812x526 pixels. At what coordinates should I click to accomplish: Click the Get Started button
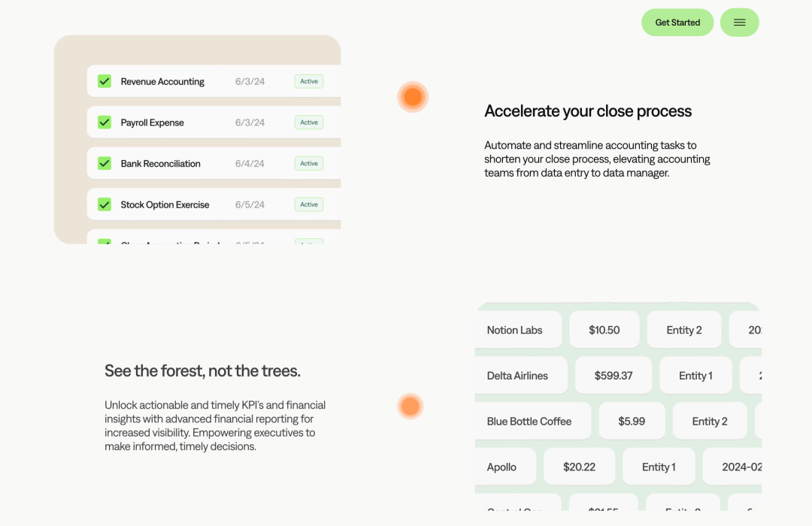tap(677, 23)
